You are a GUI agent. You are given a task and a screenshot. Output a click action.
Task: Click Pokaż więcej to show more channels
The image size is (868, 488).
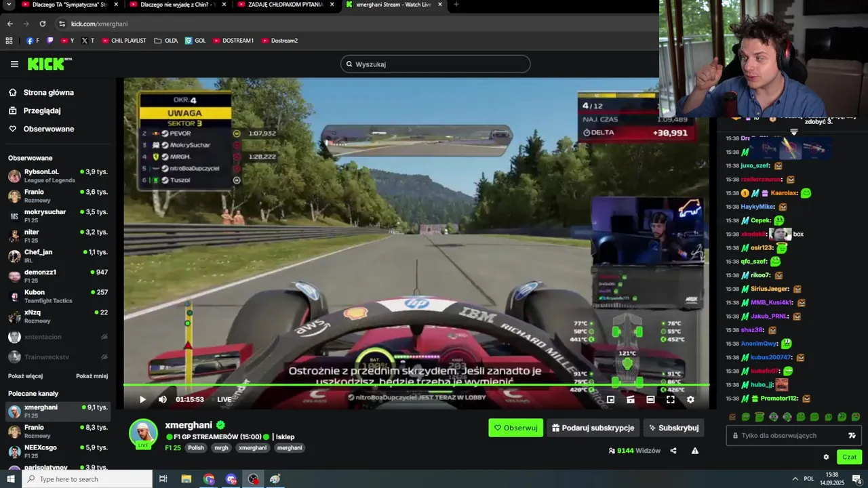tap(25, 376)
